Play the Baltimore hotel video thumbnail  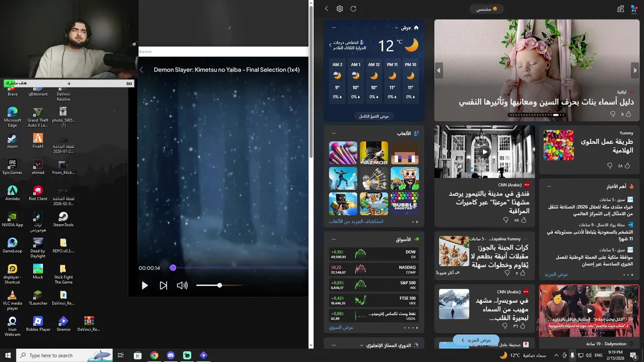485,152
